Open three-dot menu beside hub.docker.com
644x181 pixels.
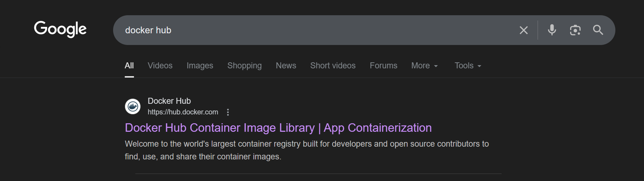(x=228, y=112)
